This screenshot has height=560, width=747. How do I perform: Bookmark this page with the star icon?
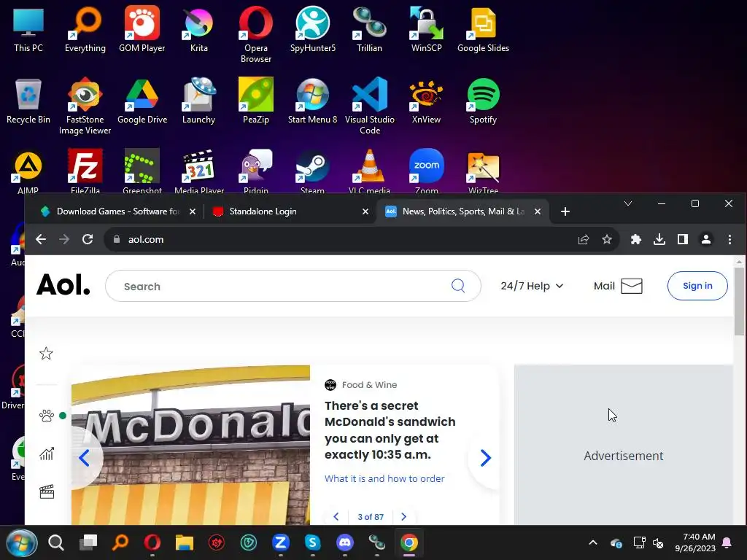pos(606,239)
